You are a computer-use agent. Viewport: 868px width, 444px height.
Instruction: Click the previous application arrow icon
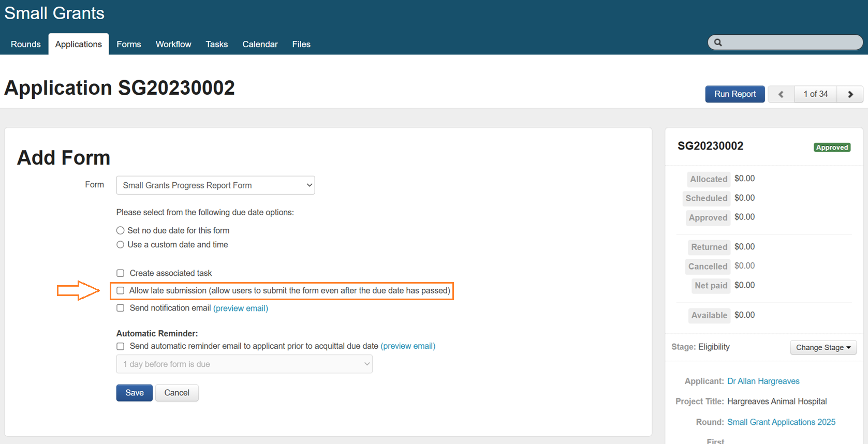click(x=781, y=94)
